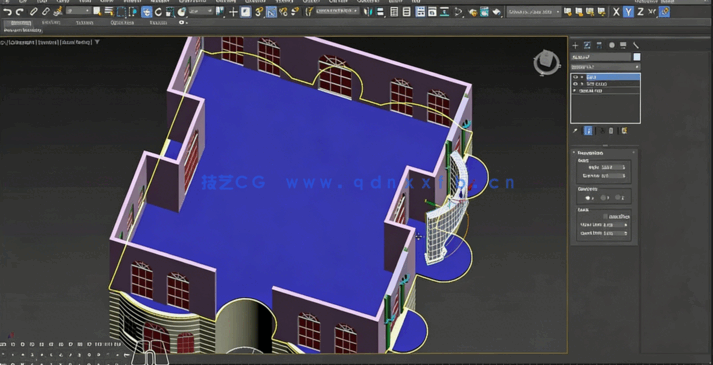Click the object color swatch beside name field
The image size is (713, 365).
coord(637,57)
